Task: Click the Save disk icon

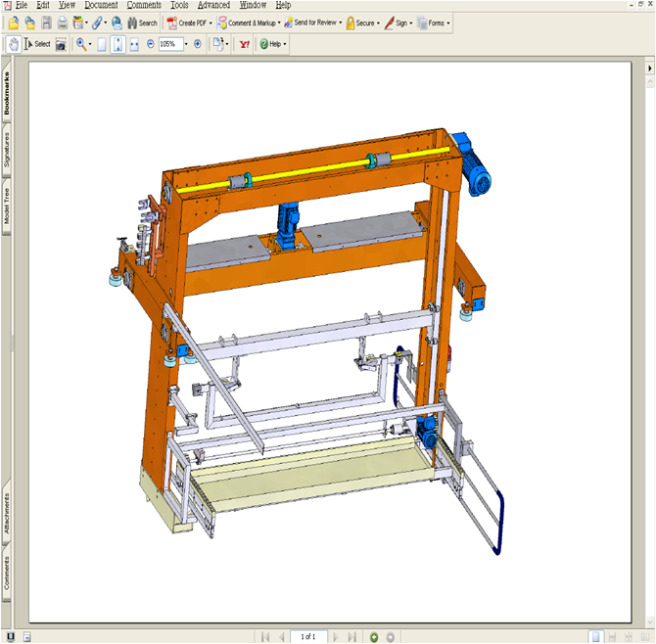Action: [46, 23]
